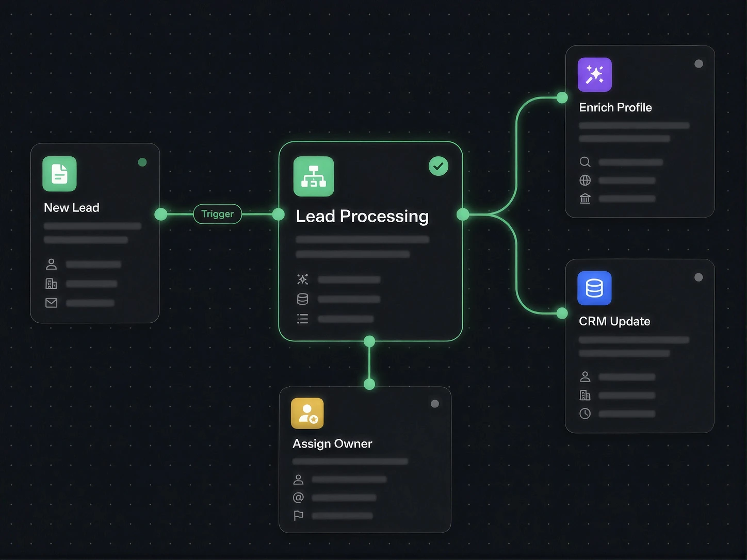Image resolution: width=747 pixels, height=560 pixels.
Task: Click the purple Enrich Profile sparkle icon
Action: click(595, 74)
